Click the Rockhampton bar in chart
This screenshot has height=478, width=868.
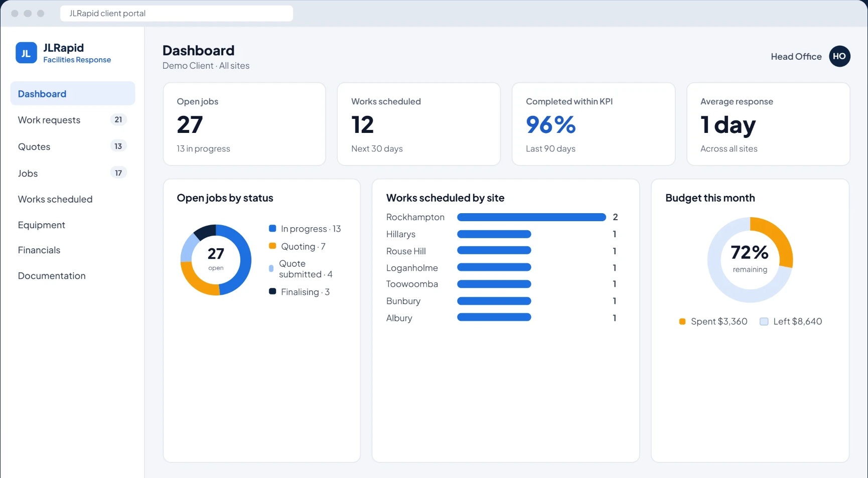(531, 217)
